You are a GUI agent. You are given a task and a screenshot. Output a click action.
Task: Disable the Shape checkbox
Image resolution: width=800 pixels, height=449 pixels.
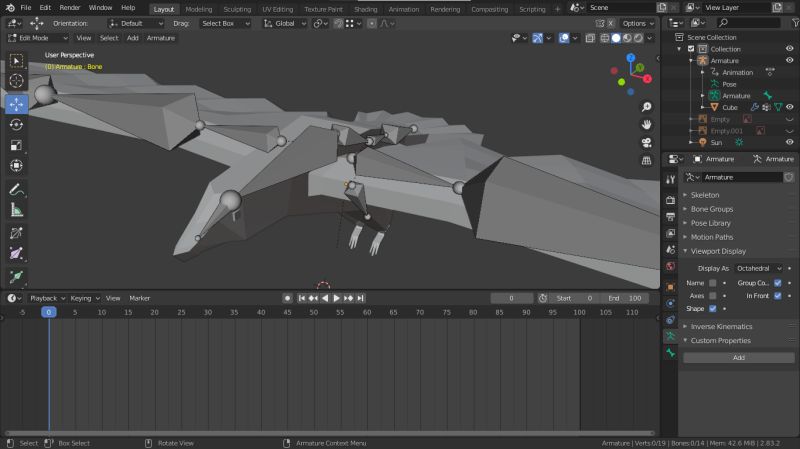coord(713,308)
